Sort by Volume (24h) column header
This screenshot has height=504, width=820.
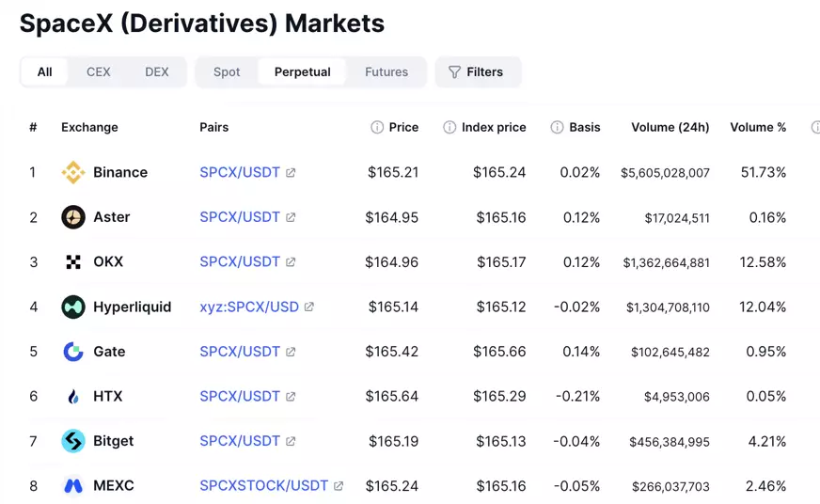coord(670,127)
